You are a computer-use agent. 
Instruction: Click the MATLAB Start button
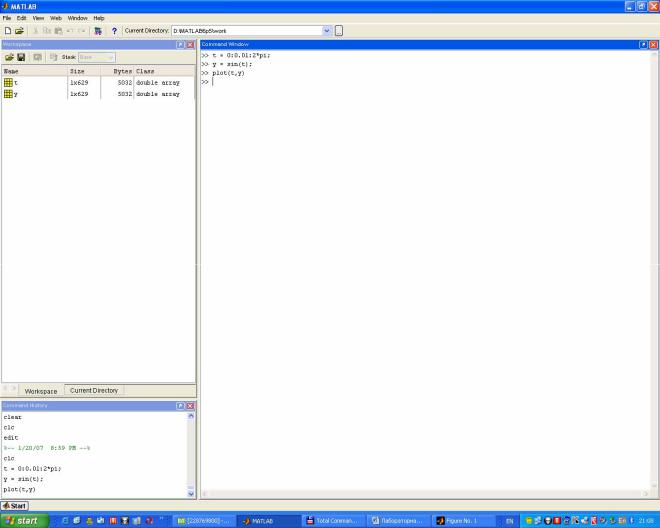[x=15, y=506]
